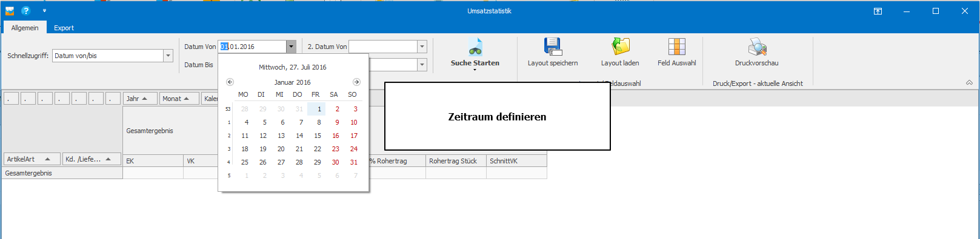Select day 12 in calendar
980x239 pixels.
262,136
